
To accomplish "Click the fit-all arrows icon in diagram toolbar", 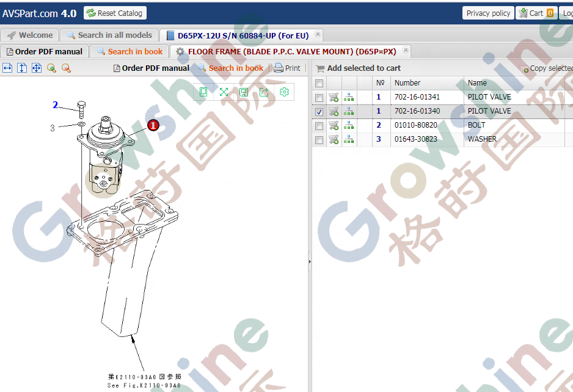I will 37,68.
